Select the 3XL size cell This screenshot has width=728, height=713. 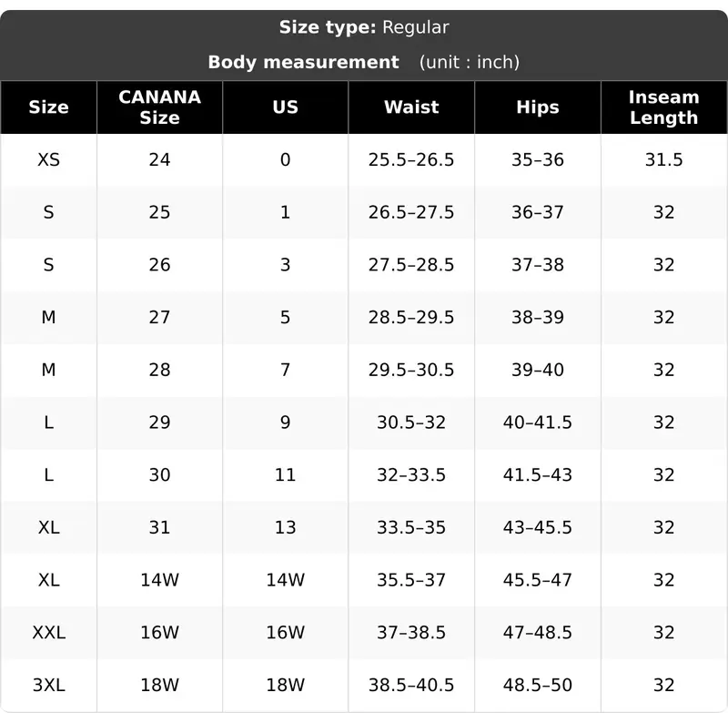[x=49, y=685]
